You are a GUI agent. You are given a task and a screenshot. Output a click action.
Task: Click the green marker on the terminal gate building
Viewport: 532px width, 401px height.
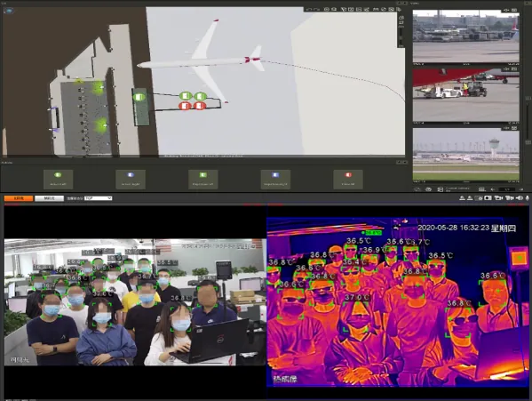coord(139,98)
